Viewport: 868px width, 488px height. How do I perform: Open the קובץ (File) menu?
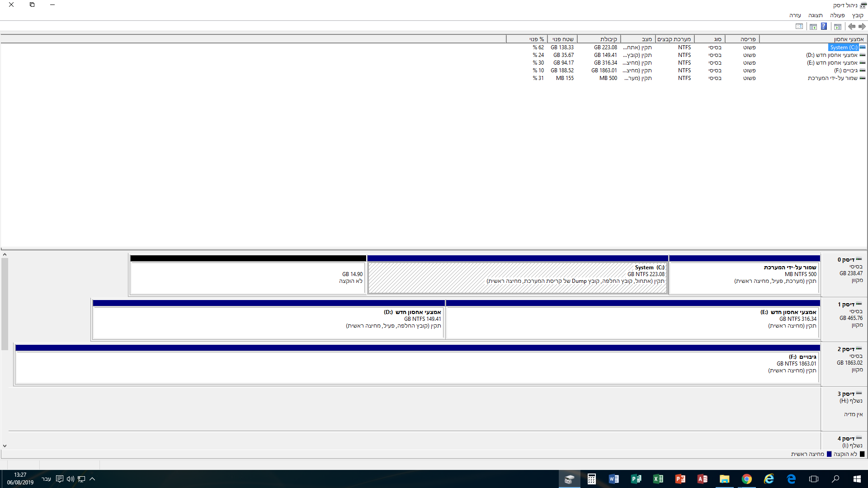(857, 15)
